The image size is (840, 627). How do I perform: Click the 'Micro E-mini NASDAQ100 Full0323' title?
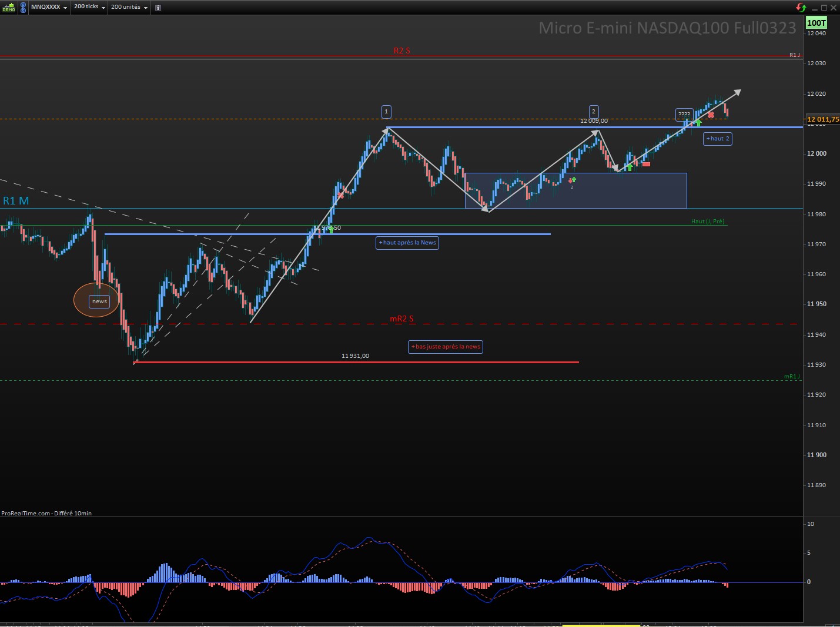tap(667, 28)
